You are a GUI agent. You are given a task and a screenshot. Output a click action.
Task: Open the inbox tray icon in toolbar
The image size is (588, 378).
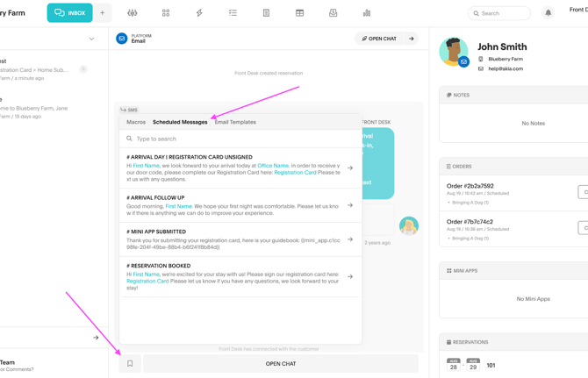pos(333,13)
